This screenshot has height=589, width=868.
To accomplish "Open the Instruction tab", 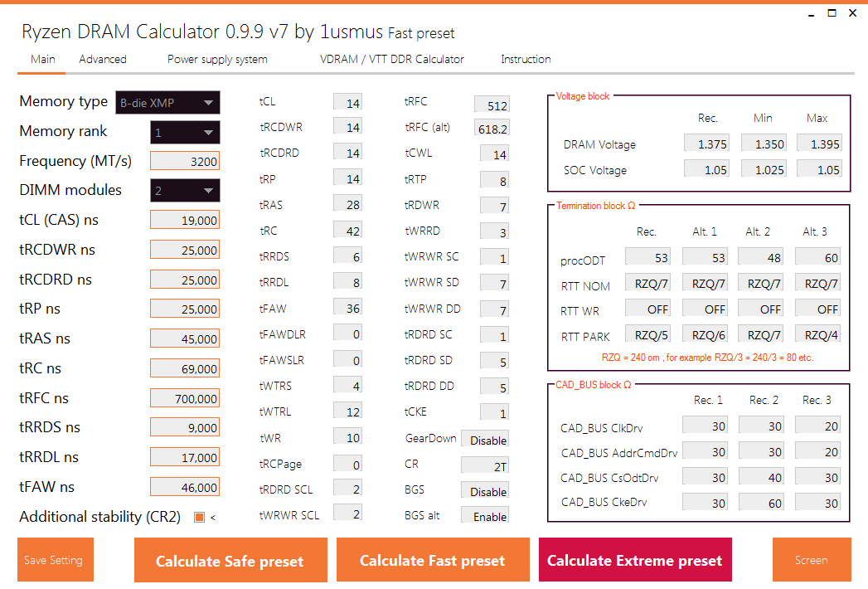I will click(526, 59).
